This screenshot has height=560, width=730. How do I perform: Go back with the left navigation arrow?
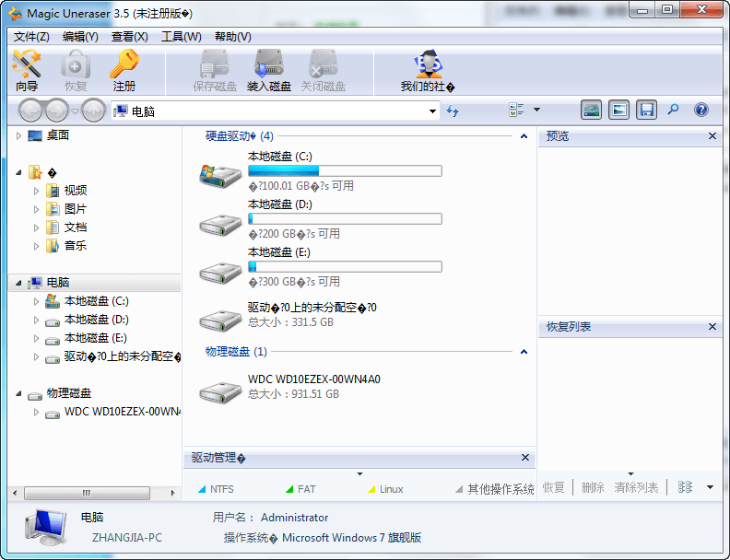pos(30,111)
